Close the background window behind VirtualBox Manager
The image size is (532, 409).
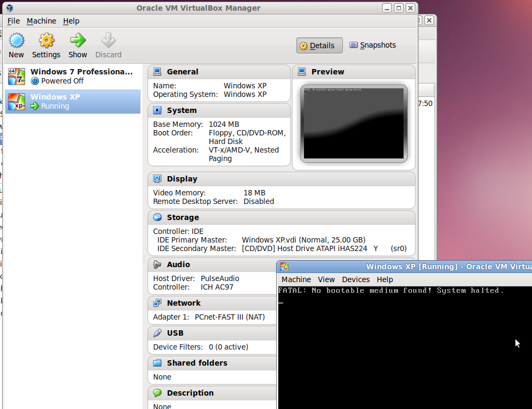[429, 20]
